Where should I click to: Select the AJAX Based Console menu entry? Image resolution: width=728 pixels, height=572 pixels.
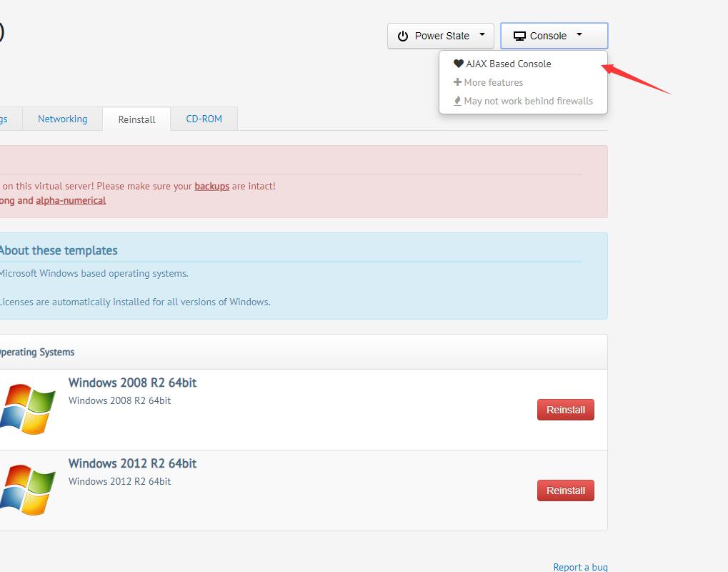pyautogui.click(x=508, y=64)
